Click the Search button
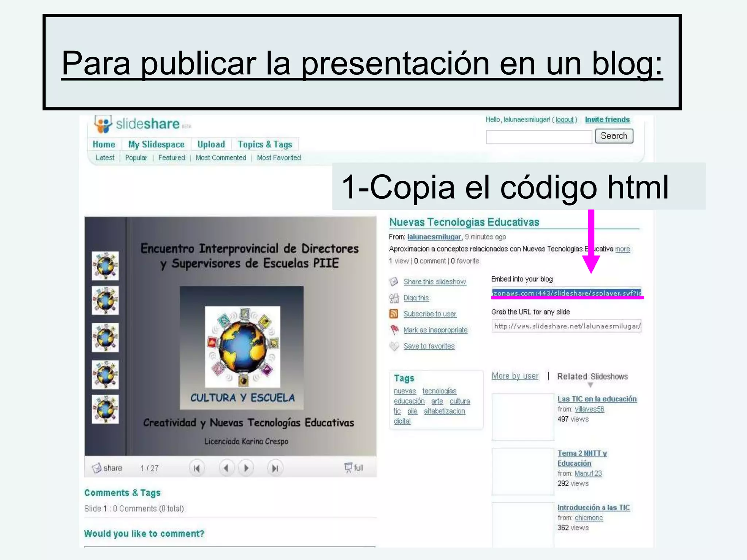The image size is (747, 560). coord(614,136)
